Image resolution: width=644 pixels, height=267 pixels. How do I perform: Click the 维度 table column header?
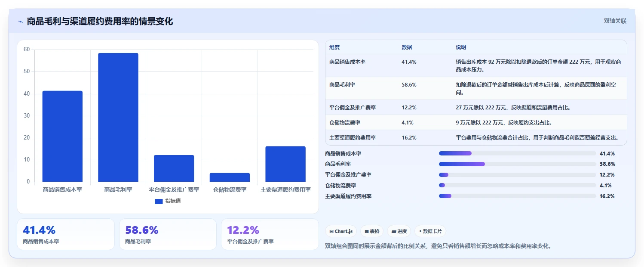(334, 47)
